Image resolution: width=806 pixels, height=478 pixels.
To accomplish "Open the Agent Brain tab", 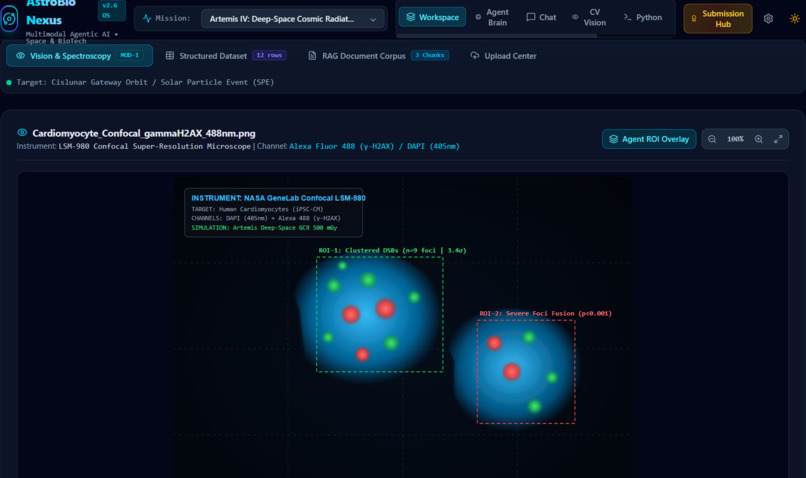I will (x=492, y=17).
